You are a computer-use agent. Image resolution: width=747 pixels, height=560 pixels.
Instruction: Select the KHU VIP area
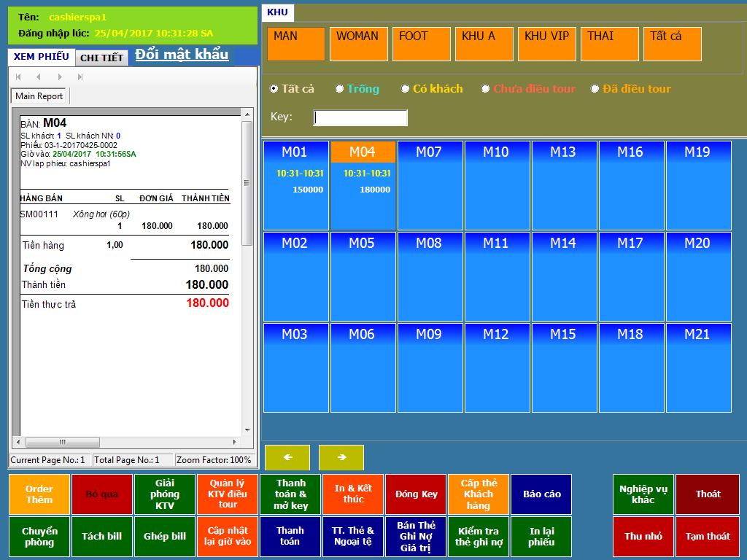546,44
